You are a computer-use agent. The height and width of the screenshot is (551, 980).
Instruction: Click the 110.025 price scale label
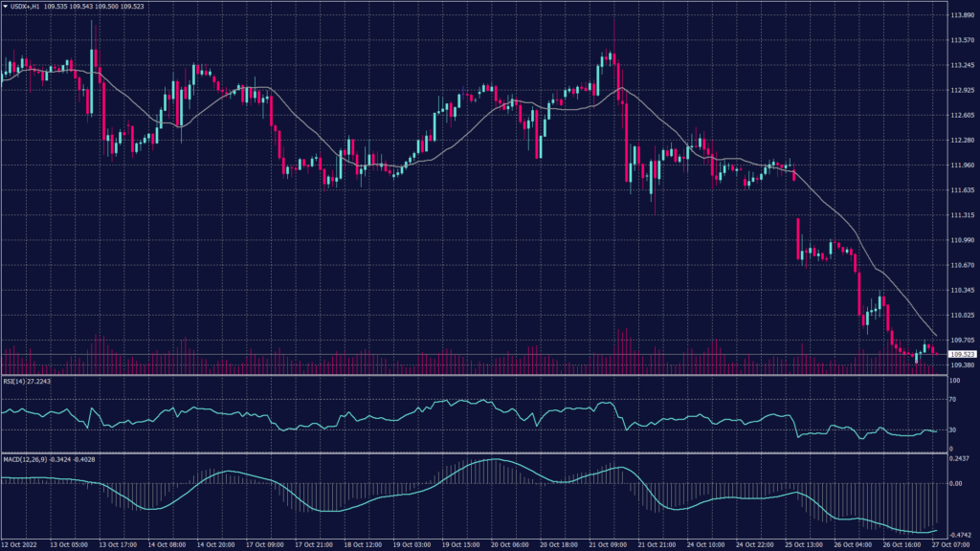click(962, 315)
